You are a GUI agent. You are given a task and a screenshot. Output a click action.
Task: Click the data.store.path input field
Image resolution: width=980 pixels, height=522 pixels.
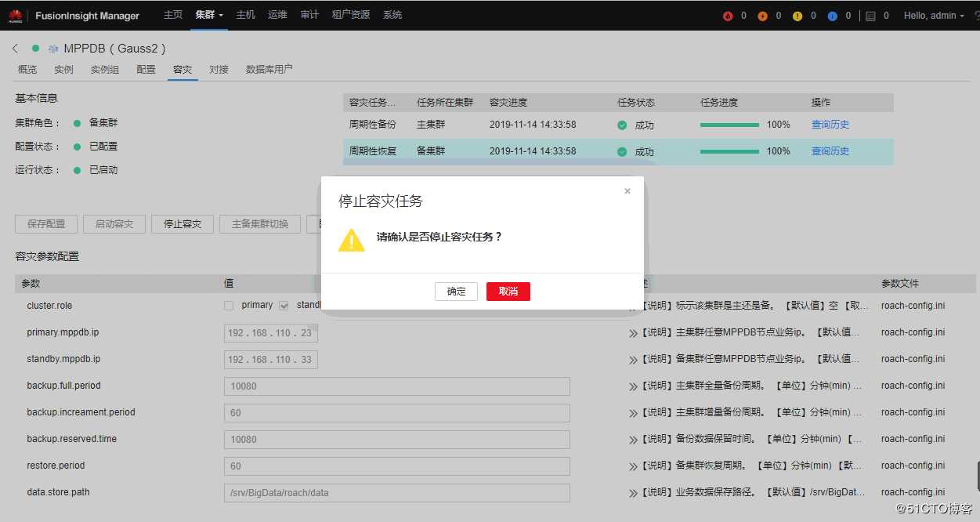(396, 492)
